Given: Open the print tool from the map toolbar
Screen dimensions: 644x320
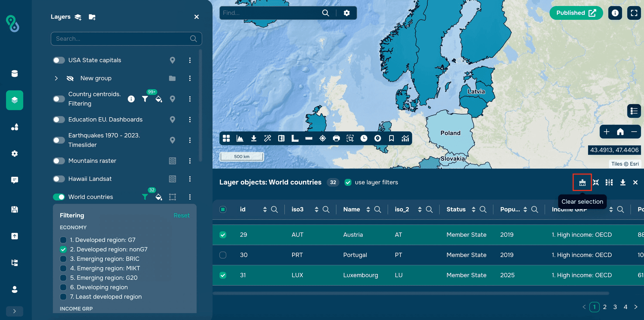Looking at the screenshot, I should point(336,138).
